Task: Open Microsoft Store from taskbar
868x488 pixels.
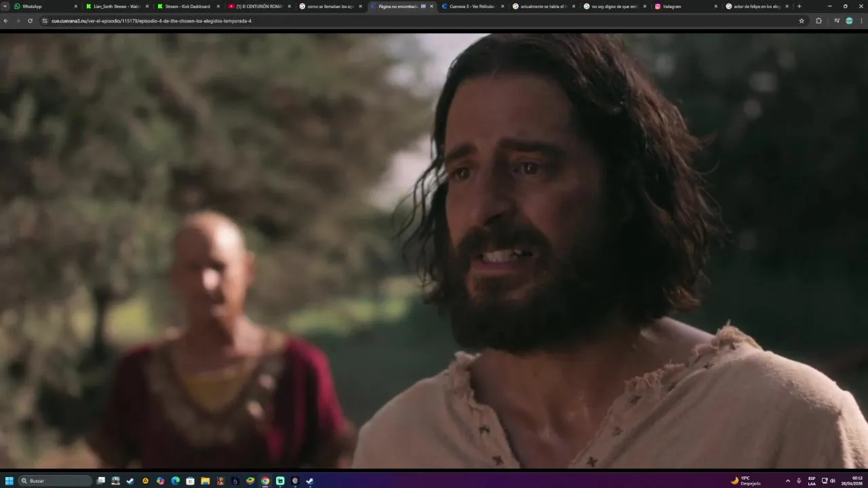Action: (191, 481)
